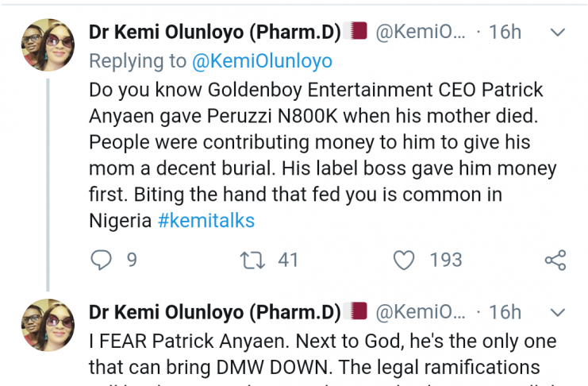Open first tweet's author name Dr Kemi Olunloyo

tap(214, 33)
